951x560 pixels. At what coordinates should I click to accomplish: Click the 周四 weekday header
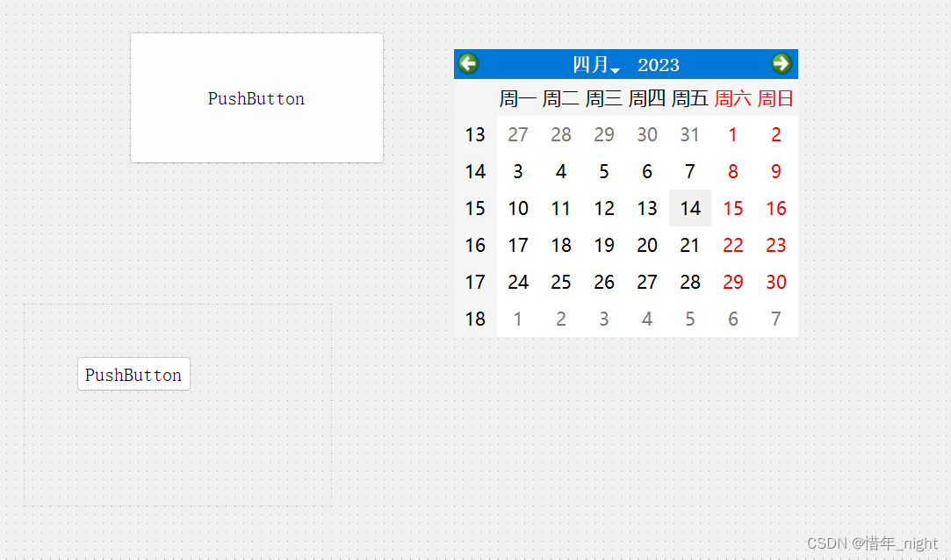[x=647, y=98]
